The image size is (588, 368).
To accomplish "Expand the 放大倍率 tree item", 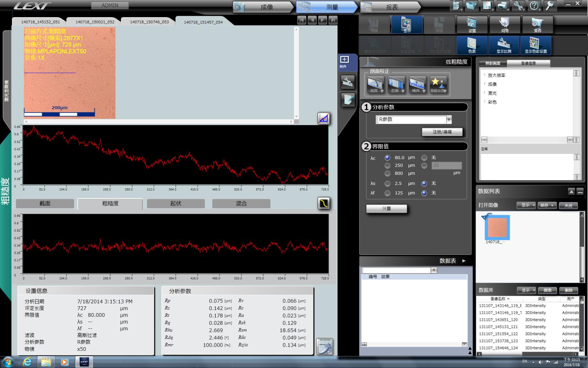I will pyautogui.click(x=485, y=75).
